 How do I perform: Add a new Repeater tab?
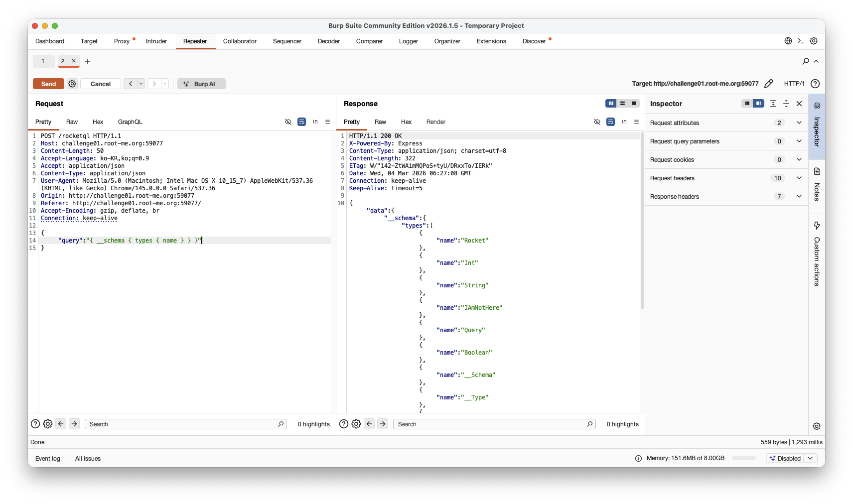click(88, 61)
